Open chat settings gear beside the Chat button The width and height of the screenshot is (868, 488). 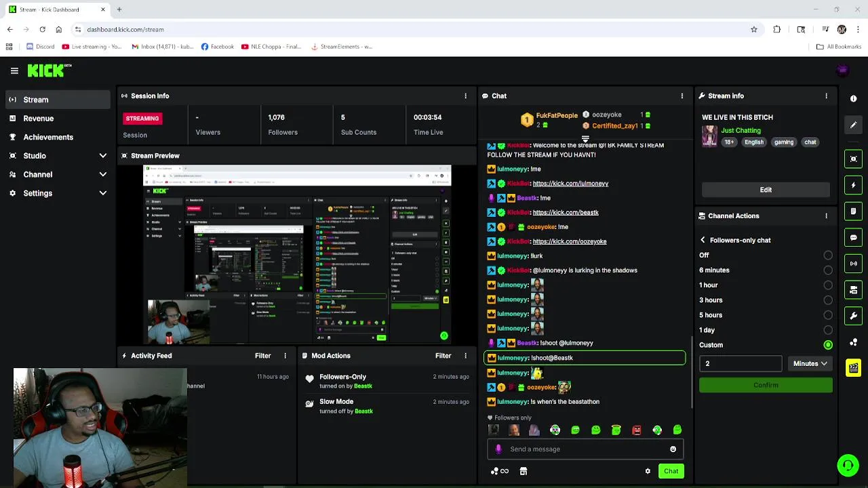[648, 471]
